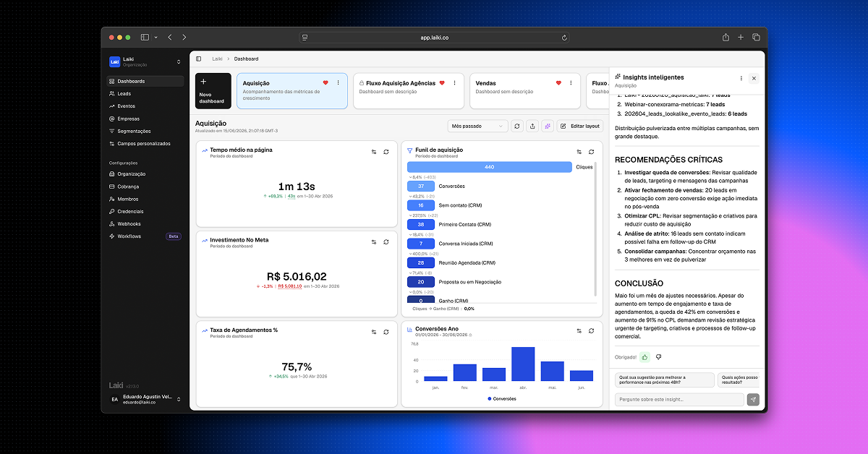868x454 pixels.
Task: Open the Mês passado period dropdown
Action: [x=477, y=126]
